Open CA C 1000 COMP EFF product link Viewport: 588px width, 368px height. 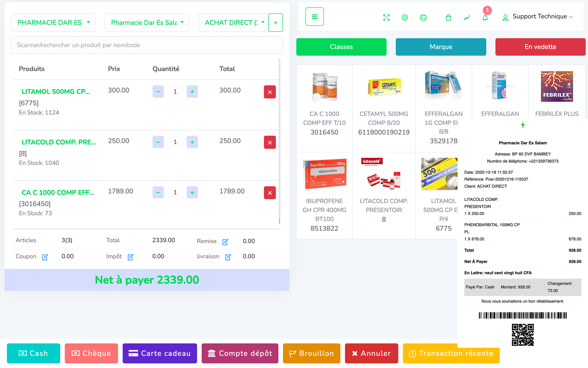pos(58,192)
